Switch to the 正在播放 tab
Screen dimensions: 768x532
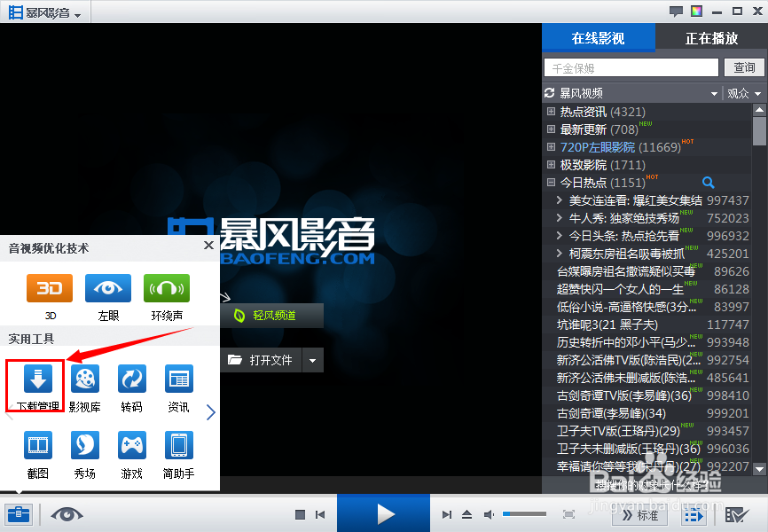pos(711,38)
